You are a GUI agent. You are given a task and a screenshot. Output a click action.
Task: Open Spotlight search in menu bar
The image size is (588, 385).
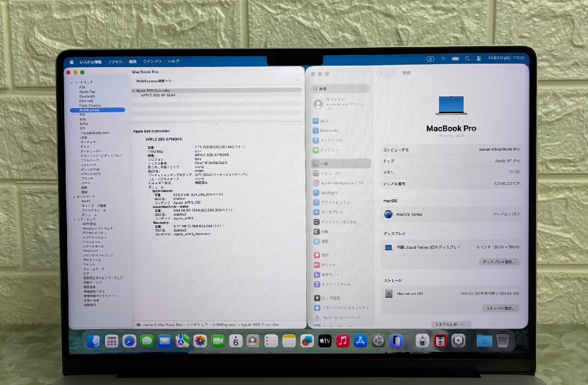click(x=468, y=58)
